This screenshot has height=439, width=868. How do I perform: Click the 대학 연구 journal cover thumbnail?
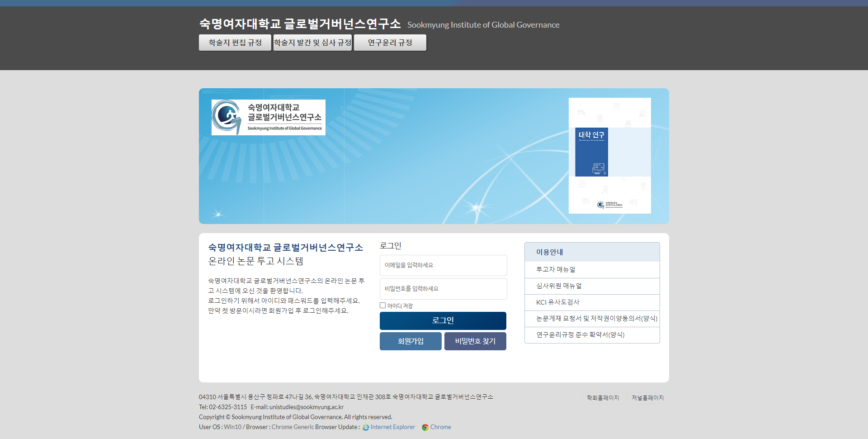pos(609,156)
